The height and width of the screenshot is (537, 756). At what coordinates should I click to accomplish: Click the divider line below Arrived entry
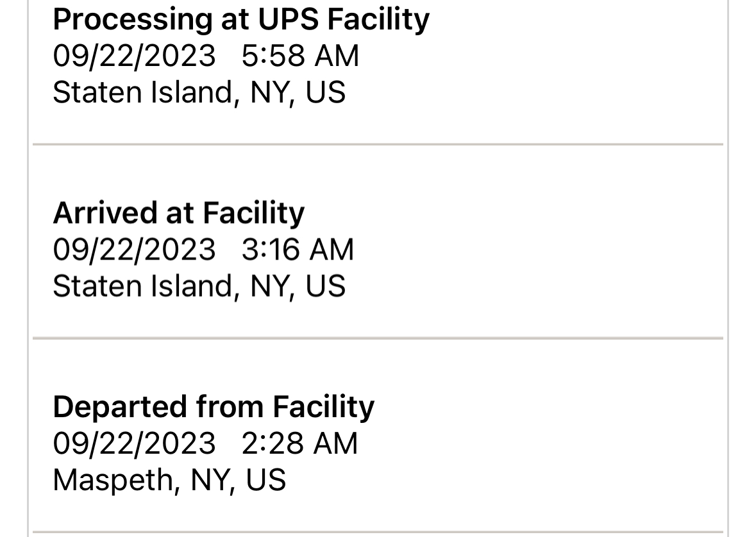click(x=378, y=338)
